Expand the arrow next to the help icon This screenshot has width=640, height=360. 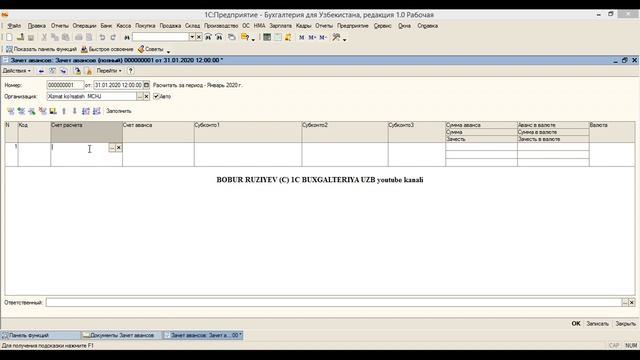click(x=253, y=39)
